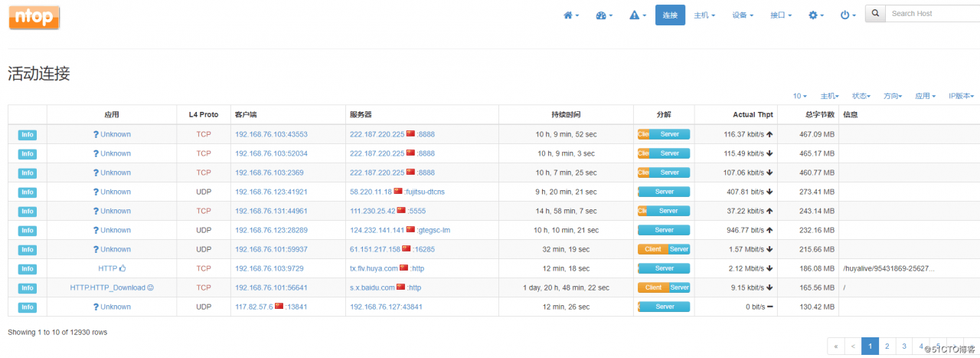
Task: Focus the Search Host field
Action: click(933, 14)
